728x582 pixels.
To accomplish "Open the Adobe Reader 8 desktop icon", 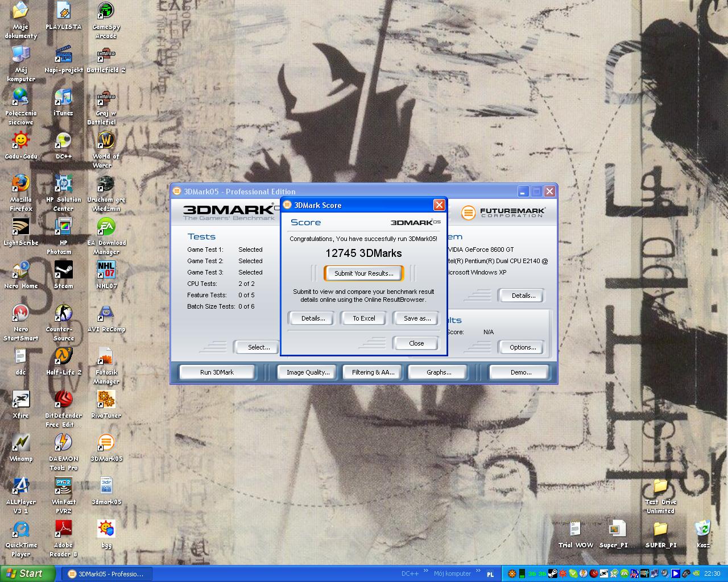I will (63, 539).
